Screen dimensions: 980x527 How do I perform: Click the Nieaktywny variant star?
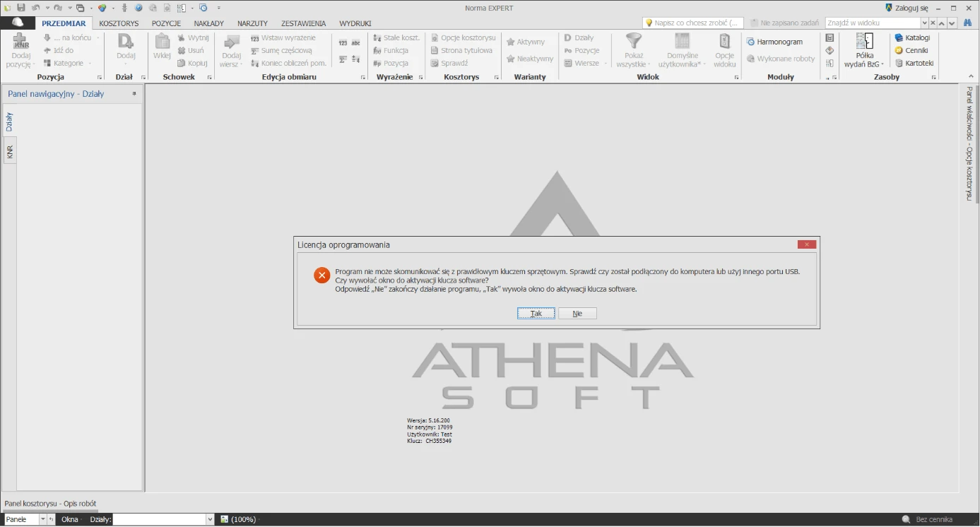click(510, 59)
